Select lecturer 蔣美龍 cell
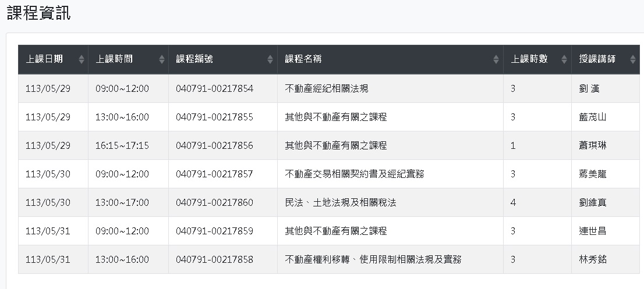Viewport: 644px width, 289px height. [592, 174]
